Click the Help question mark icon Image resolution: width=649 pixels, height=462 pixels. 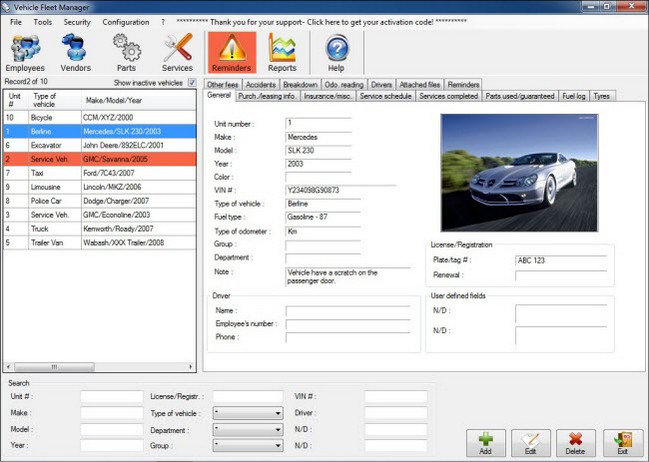click(x=336, y=52)
